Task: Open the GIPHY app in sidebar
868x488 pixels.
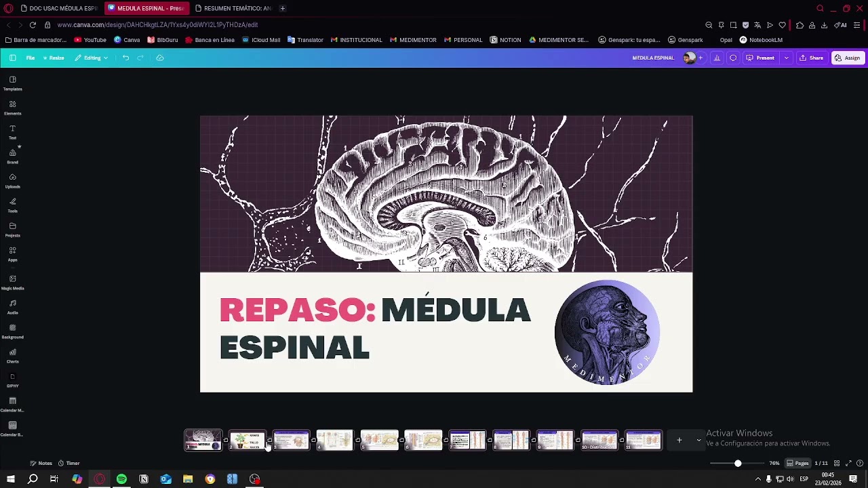Action: click(x=12, y=380)
